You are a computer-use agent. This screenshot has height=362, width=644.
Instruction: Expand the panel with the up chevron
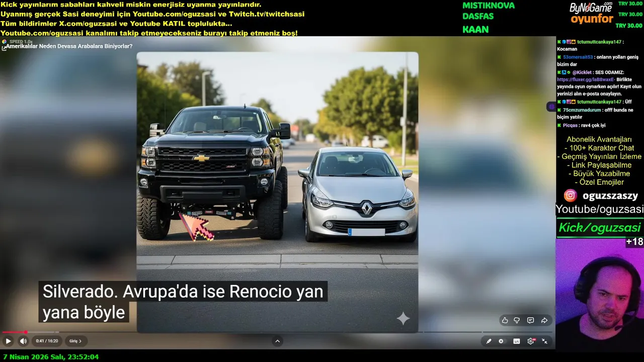point(277,341)
